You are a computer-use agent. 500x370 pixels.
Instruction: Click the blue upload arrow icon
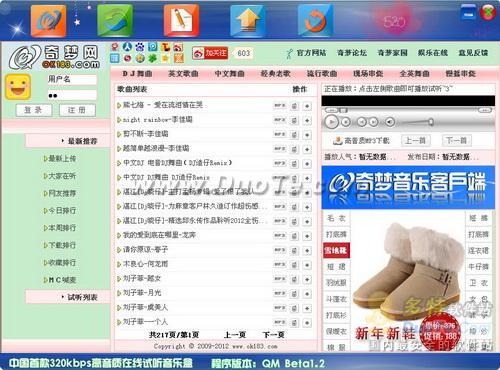[x=248, y=20]
